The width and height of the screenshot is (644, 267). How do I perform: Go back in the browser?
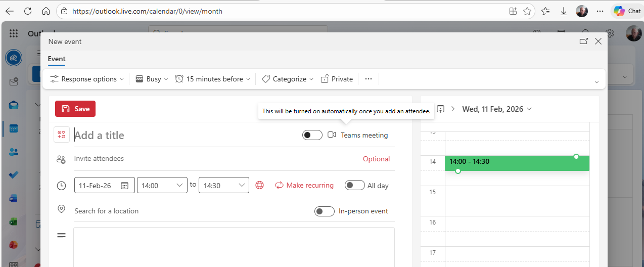click(x=9, y=11)
